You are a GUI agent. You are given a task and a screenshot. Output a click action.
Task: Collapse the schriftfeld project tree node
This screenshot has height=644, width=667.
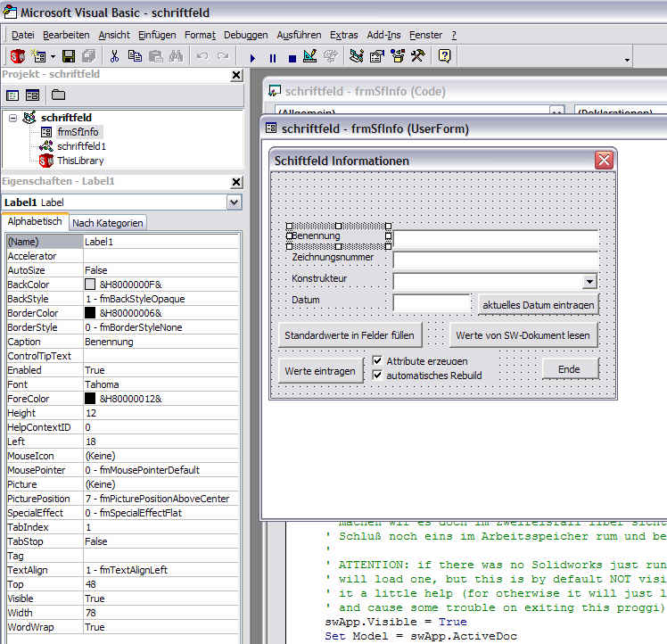pyautogui.click(x=12, y=118)
